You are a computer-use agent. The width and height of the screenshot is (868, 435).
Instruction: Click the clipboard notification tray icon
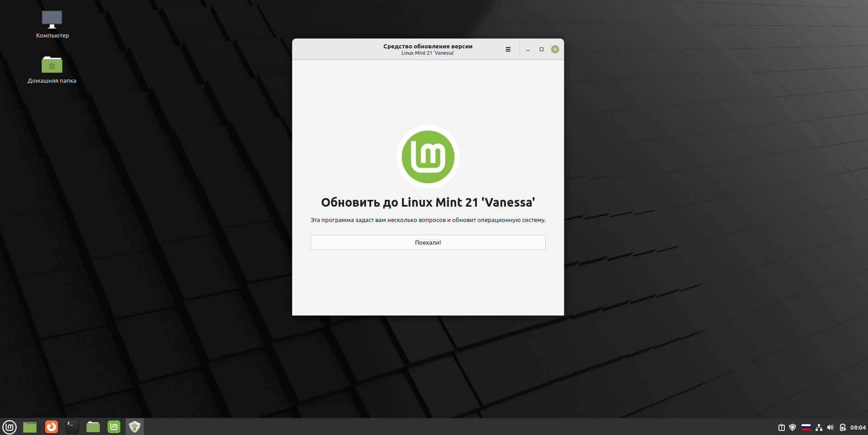click(x=781, y=427)
